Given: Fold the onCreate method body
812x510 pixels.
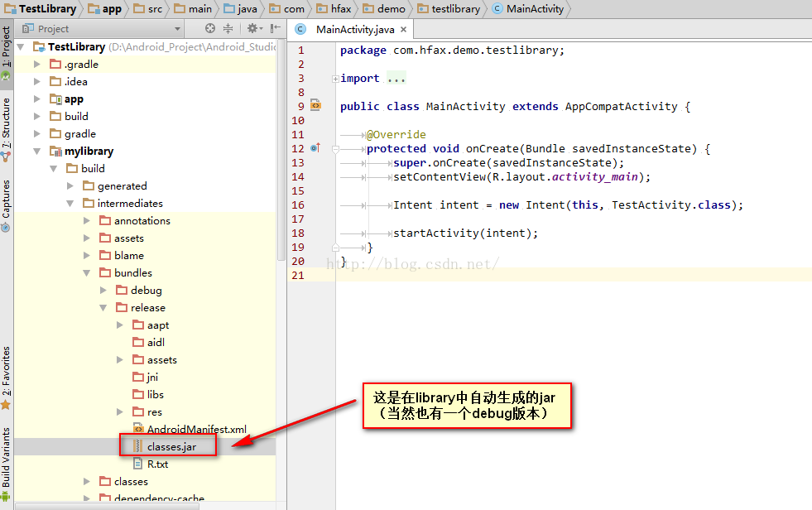Looking at the screenshot, I should (x=335, y=149).
